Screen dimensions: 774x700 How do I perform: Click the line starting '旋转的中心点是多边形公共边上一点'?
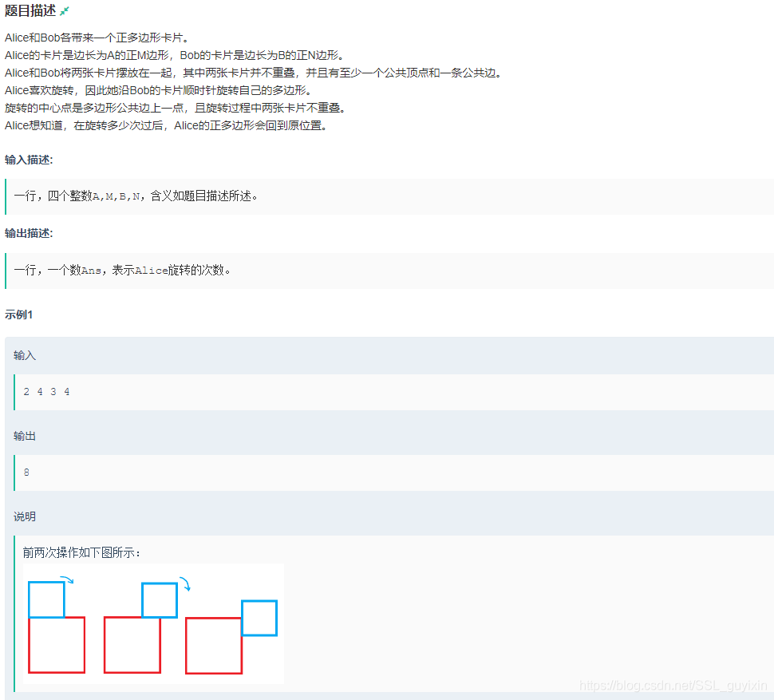click(175, 108)
